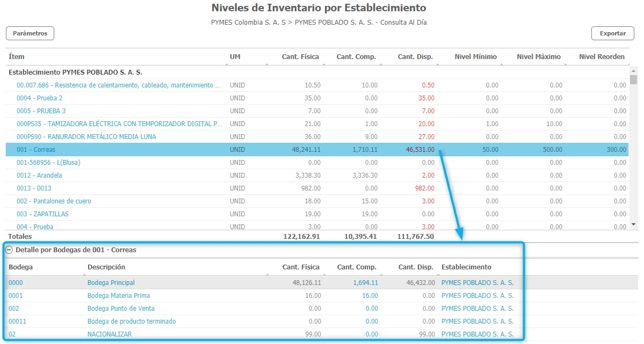The image size is (644, 344).
Task: Open Bodega de producto terminado link
Action: click(132, 321)
